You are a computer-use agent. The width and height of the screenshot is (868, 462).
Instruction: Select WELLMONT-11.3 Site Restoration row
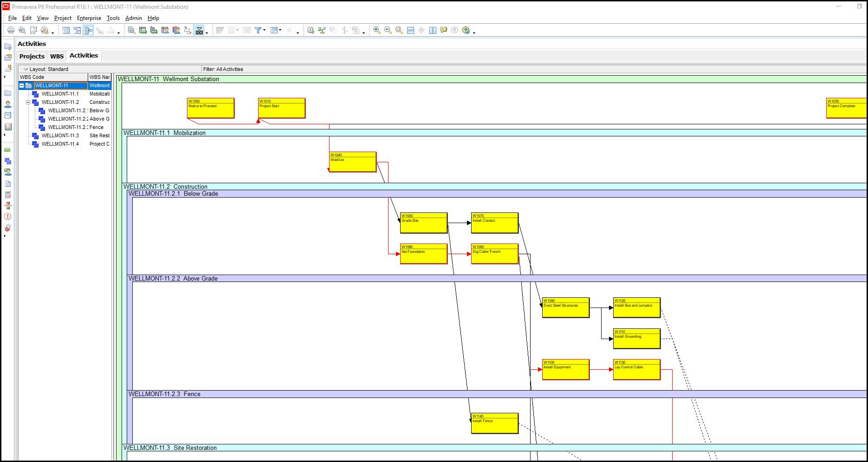65,135
